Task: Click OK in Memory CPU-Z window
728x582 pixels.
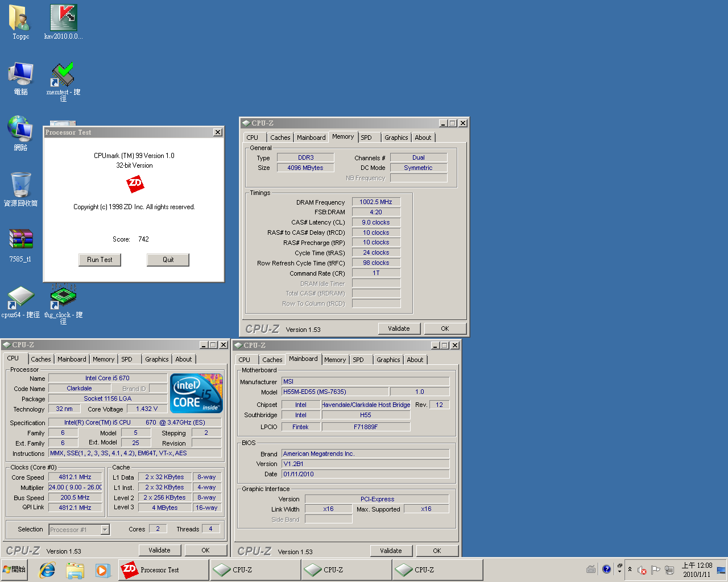Action: pyautogui.click(x=445, y=329)
